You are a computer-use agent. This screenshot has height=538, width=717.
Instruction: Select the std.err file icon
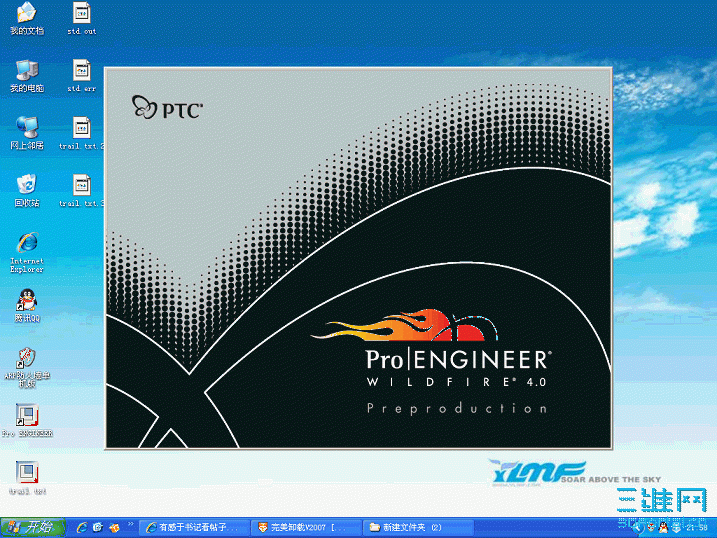coord(81,76)
